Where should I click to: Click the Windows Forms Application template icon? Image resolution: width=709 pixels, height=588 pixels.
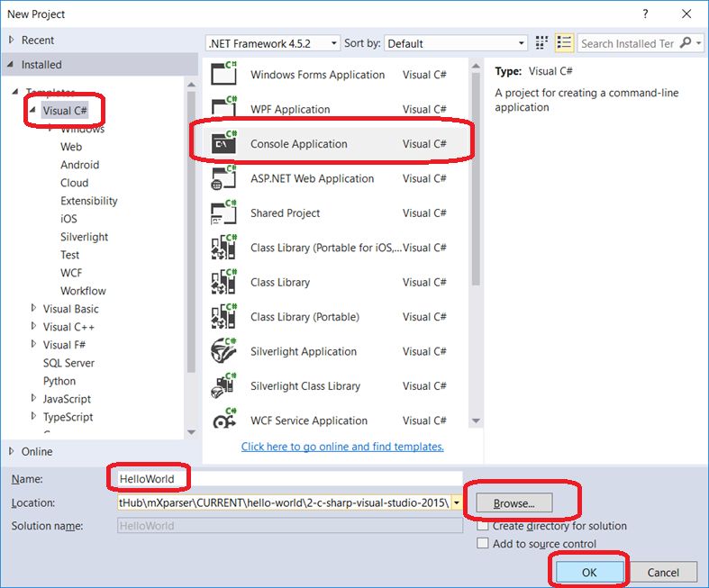223,74
